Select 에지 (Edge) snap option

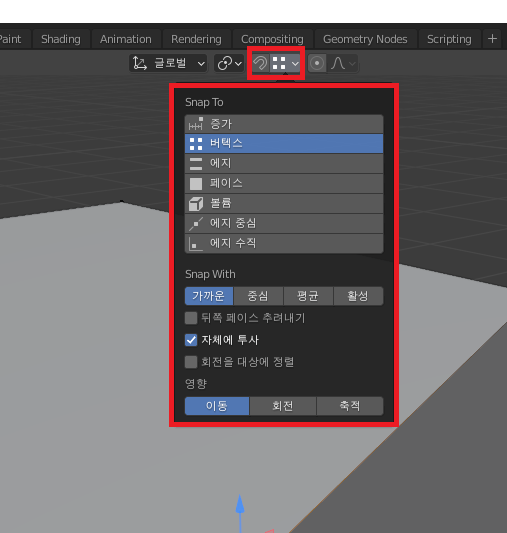(284, 164)
